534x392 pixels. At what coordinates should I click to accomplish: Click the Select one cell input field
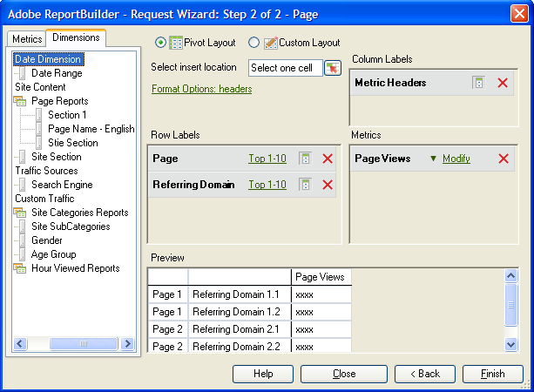click(286, 68)
